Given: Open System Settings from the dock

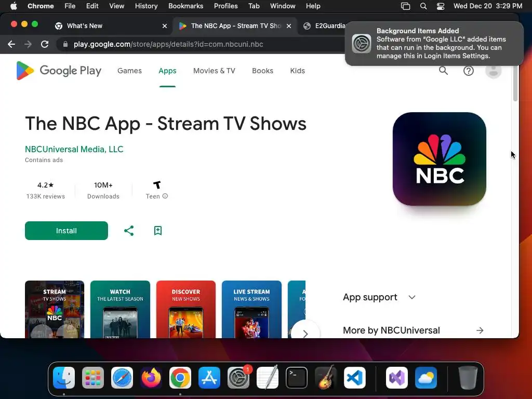Looking at the screenshot, I should (x=238, y=378).
